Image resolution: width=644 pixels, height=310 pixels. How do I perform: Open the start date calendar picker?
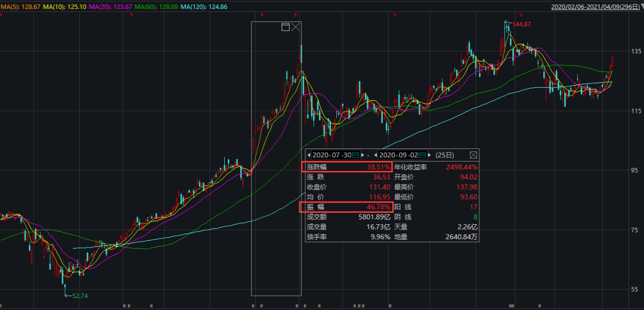pos(355,155)
